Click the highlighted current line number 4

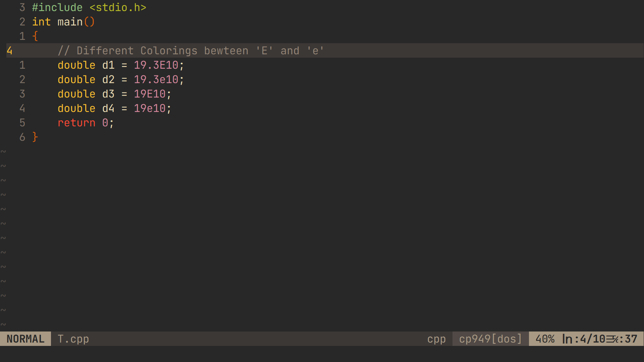pos(9,50)
